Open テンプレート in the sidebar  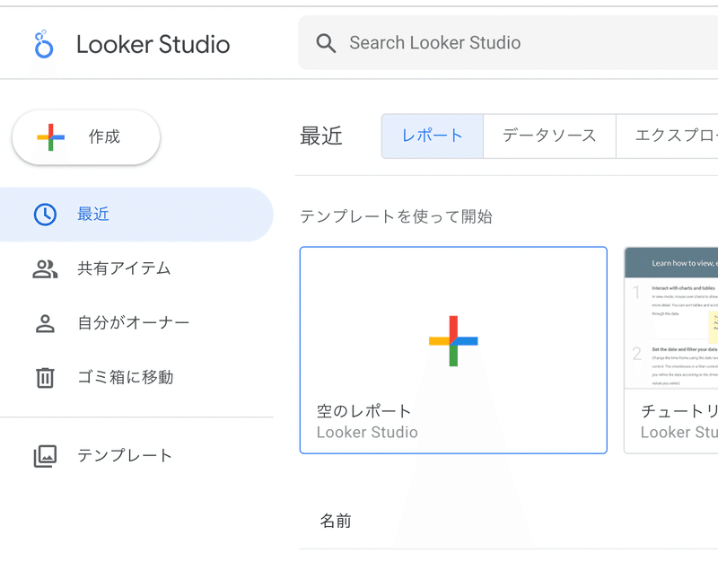136,456
